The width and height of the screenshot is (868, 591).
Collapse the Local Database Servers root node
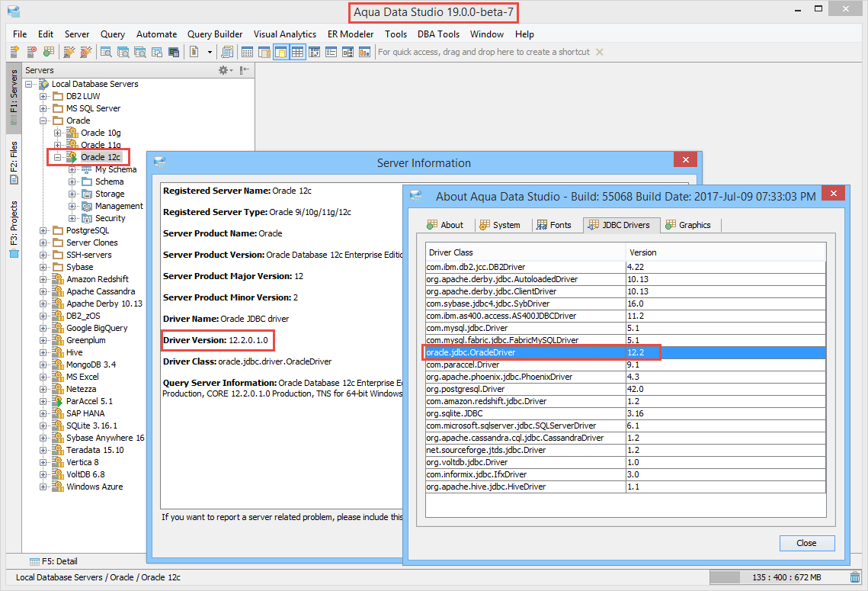click(28, 84)
